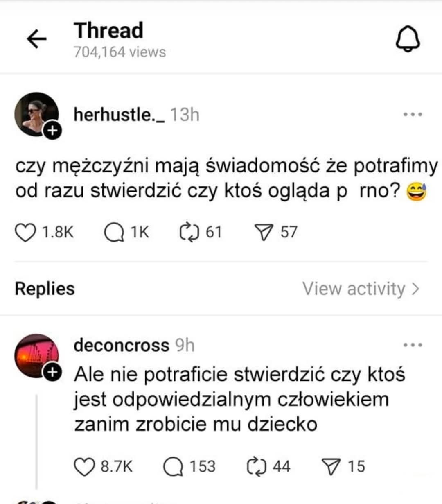Follow herhustle._ using the plus badge

pyautogui.click(x=53, y=131)
